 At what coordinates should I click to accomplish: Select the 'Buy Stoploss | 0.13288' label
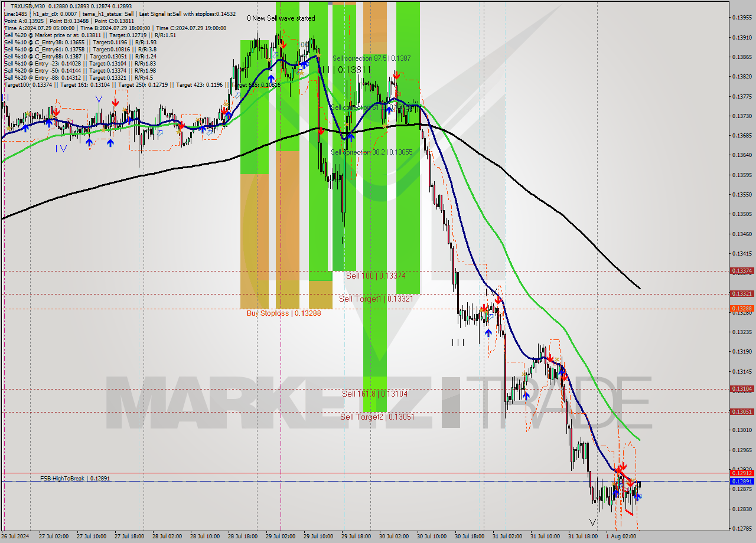pyautogui.click(x=283, y=313)
